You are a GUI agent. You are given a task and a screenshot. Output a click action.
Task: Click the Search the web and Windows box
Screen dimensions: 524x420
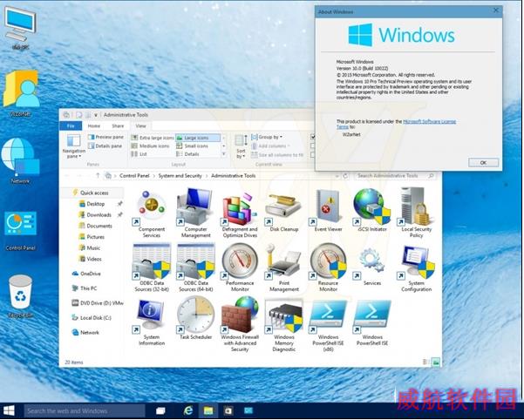85,410
